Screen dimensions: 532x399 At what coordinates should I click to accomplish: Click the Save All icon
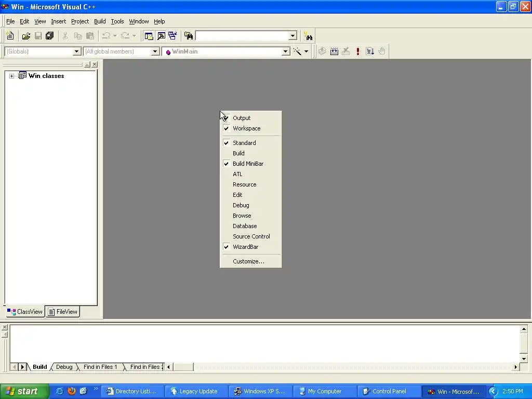[50, 36]
